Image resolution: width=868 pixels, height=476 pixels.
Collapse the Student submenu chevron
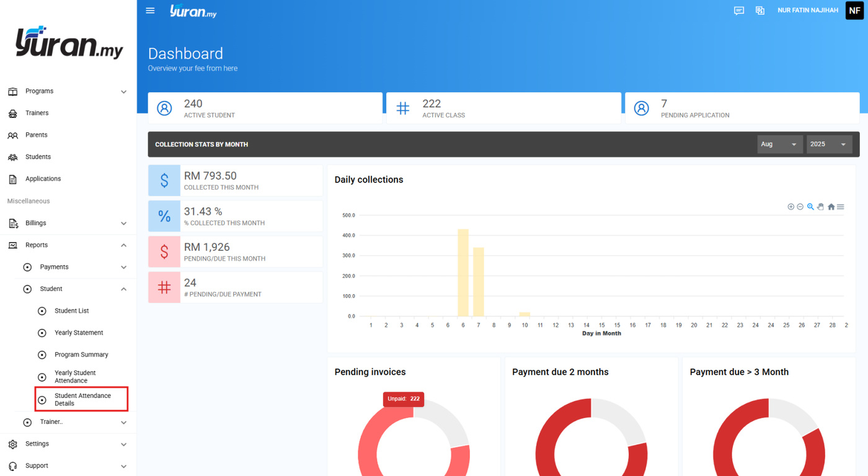(123, 289)
